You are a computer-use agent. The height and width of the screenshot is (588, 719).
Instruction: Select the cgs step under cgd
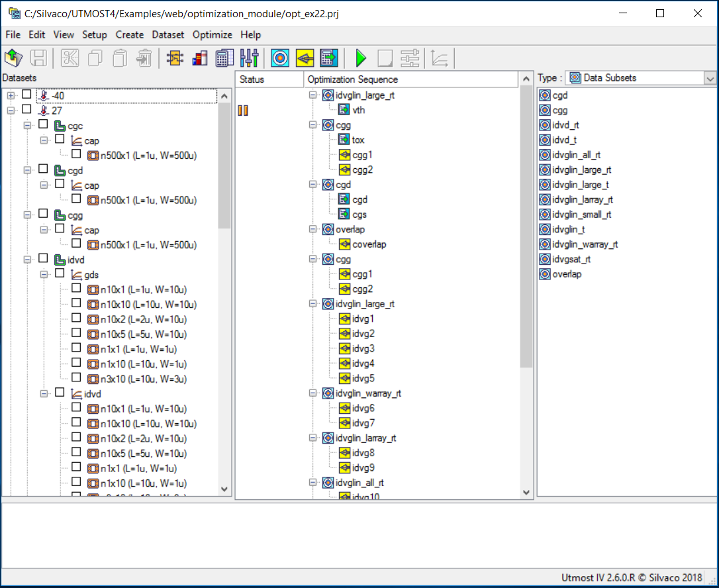359,215
